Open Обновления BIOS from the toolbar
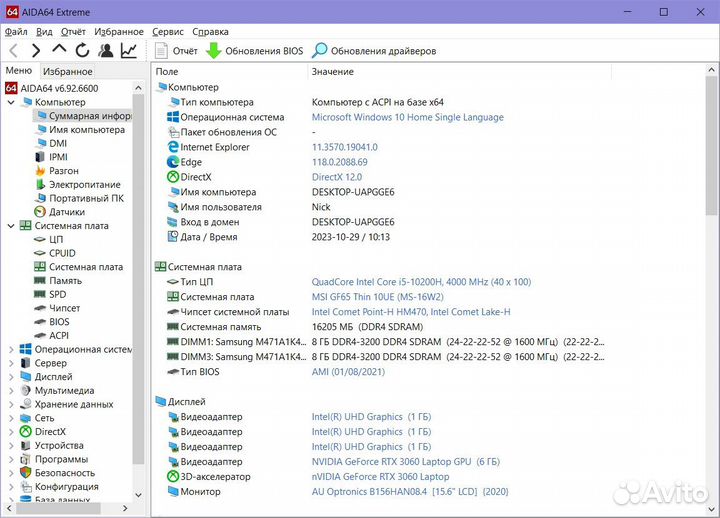The width and height of the screenshot is (720, 518). click(x=254, y=51)
